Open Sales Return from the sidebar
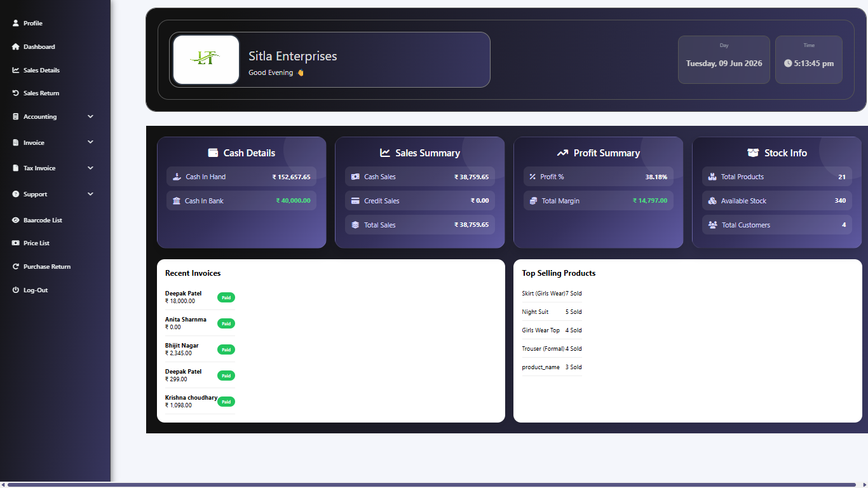 [x=41, y=93]
